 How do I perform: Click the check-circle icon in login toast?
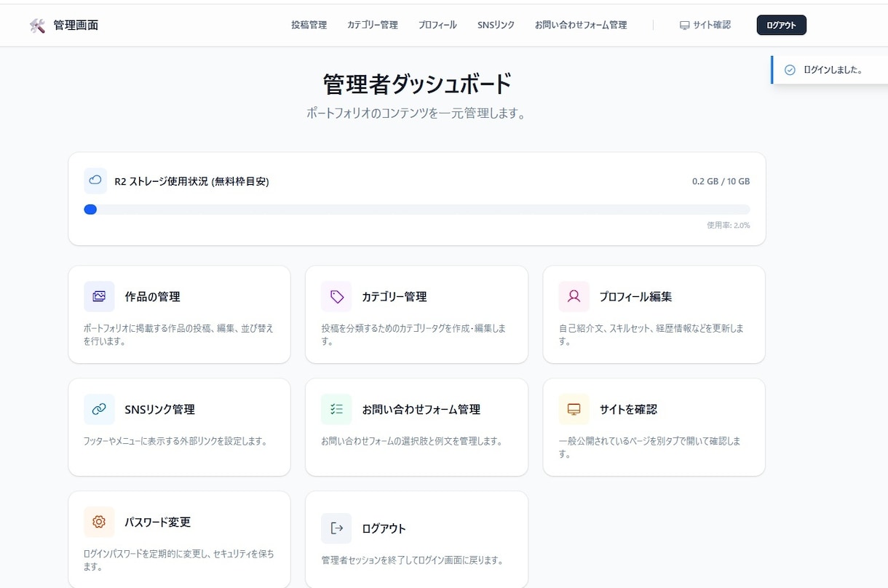coord(790,70)
